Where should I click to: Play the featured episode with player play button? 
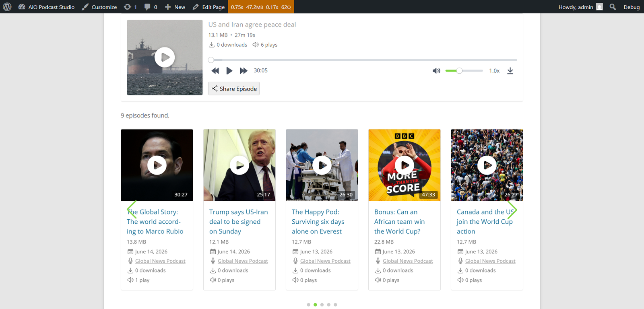pos(229,71)
